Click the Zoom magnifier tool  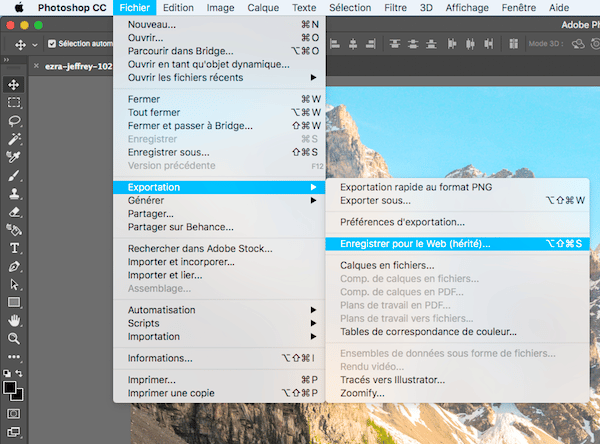(x=14, y=338)
